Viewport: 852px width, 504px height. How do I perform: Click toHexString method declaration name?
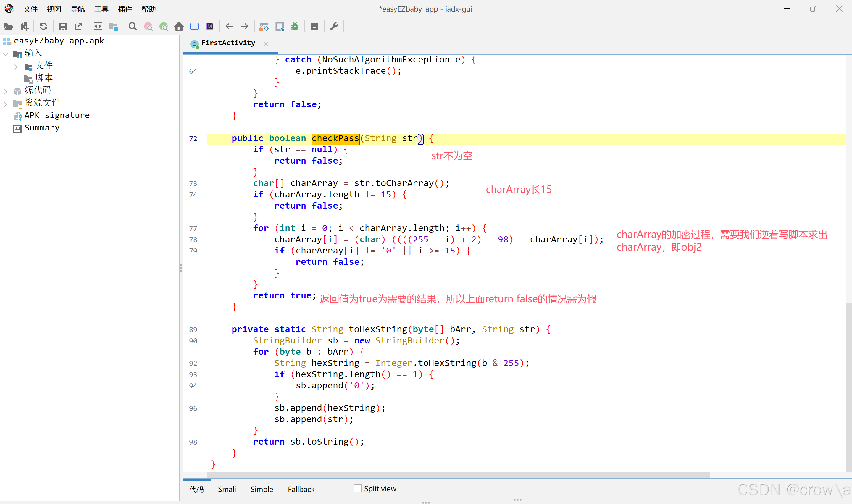[x=378, y=329]
